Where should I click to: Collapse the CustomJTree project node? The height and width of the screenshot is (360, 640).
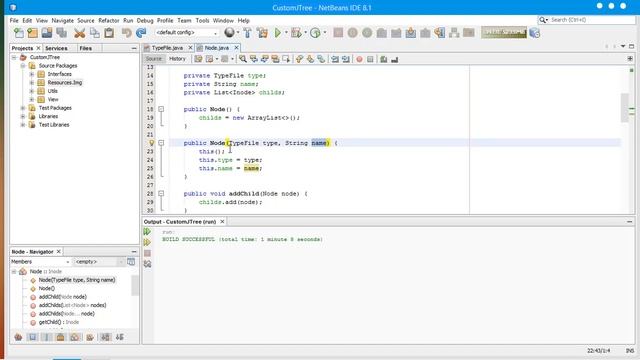click(x=14, y=57)
